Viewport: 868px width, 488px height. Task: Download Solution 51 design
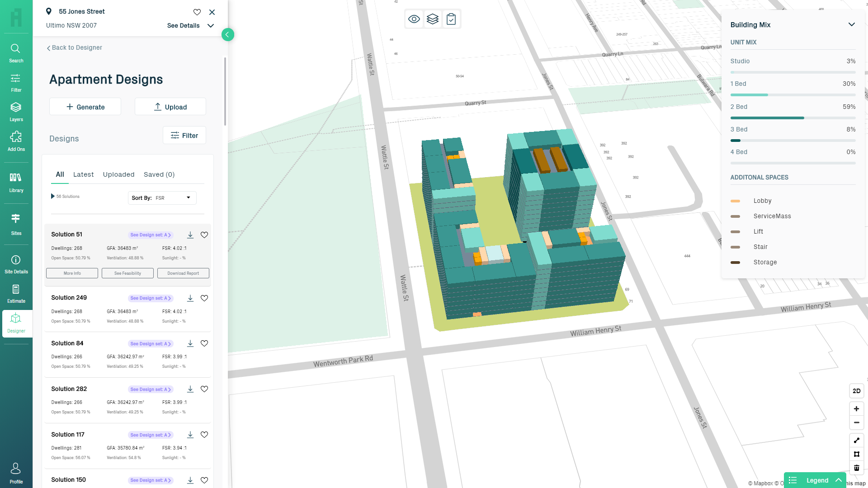coord(190,235)
